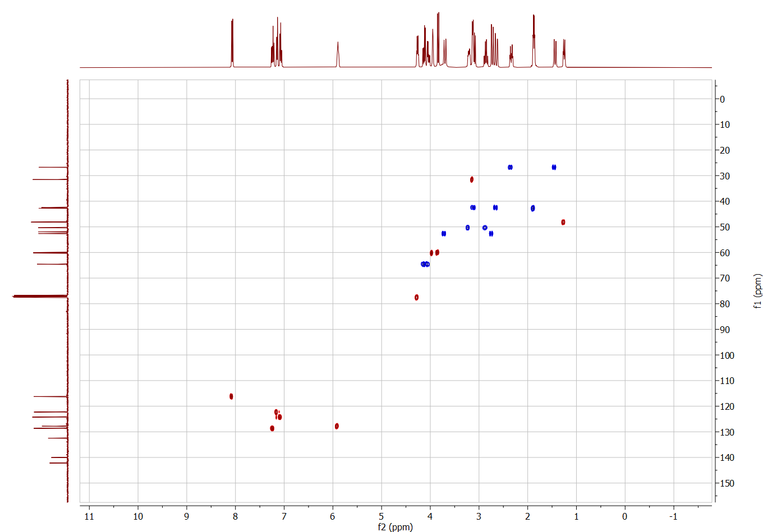Select the blue peak pair near 4.1 ppm, 64 ppm

coord(425,264)
